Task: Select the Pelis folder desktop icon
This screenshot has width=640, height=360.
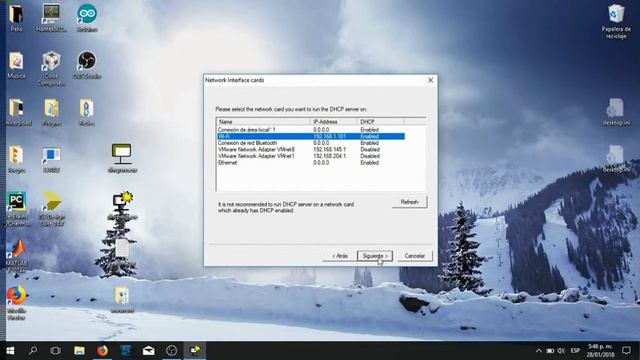Action: (16, 18)
